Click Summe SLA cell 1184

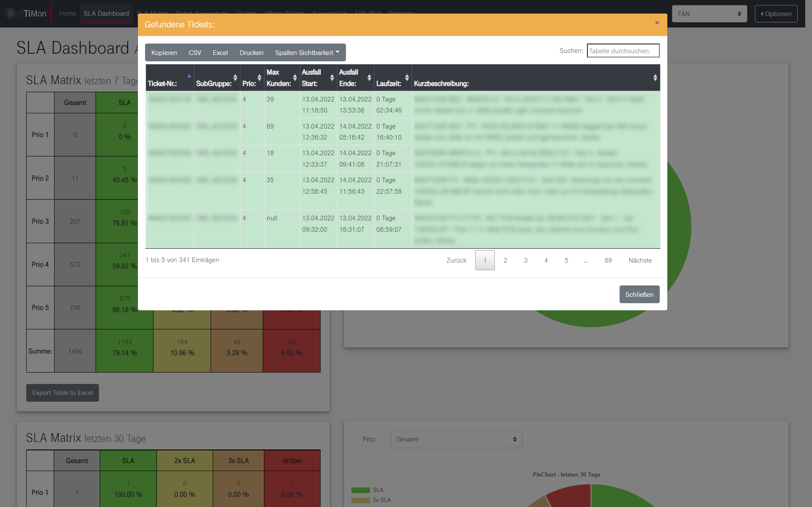pyautogui.click(x=125, y=351)
